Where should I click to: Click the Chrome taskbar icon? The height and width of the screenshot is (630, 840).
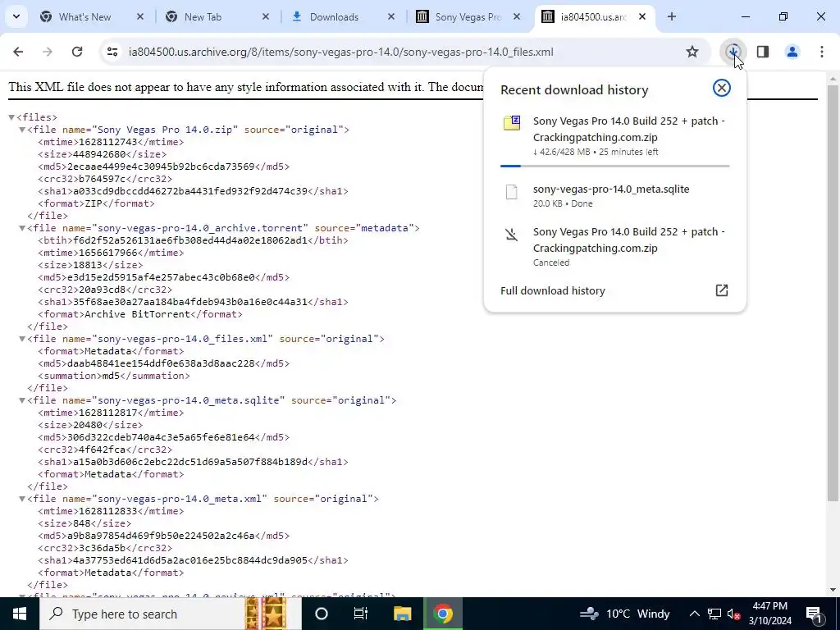coord(443,614)
